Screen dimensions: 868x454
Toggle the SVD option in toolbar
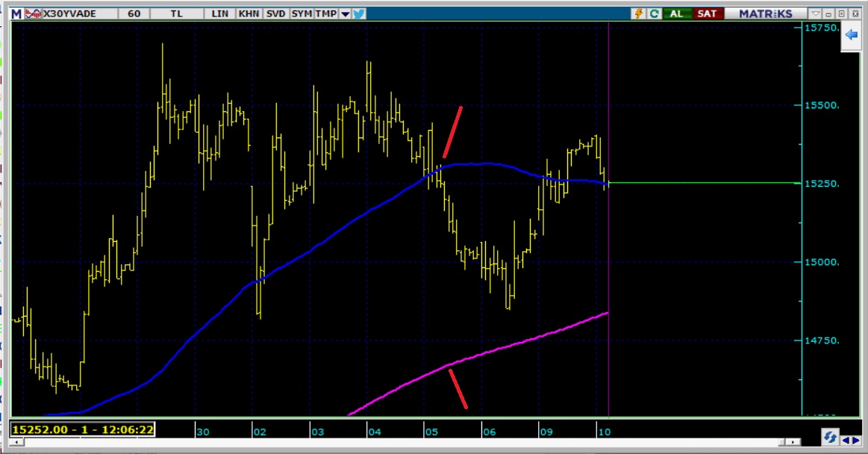[275, 13]
